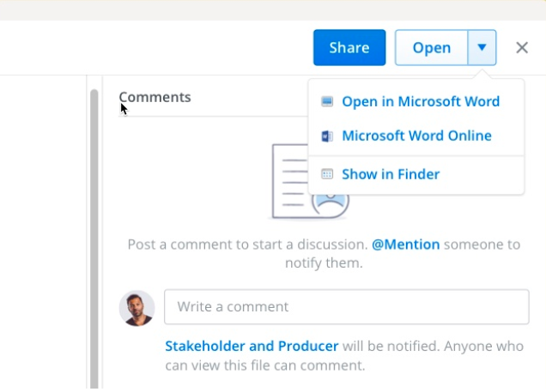Click the Microsoft Word app icon
The width and height of the screenshot is (546, 392).
[327, 101]
